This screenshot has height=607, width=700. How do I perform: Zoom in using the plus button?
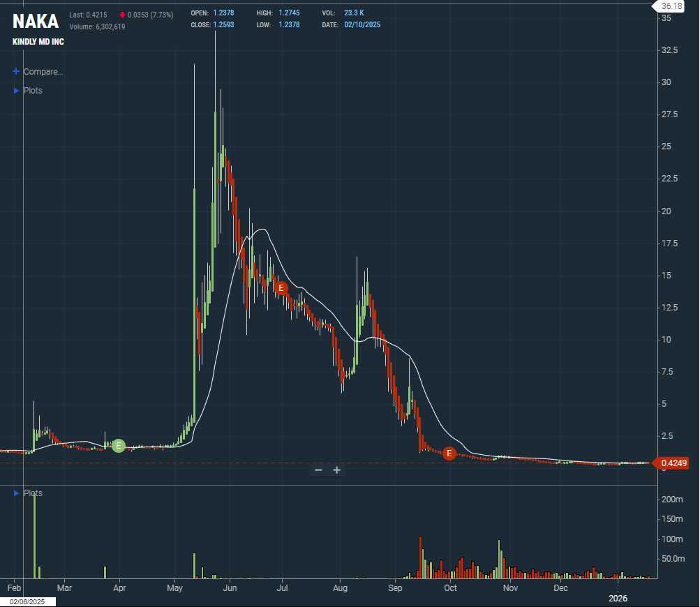coord(337,470)
